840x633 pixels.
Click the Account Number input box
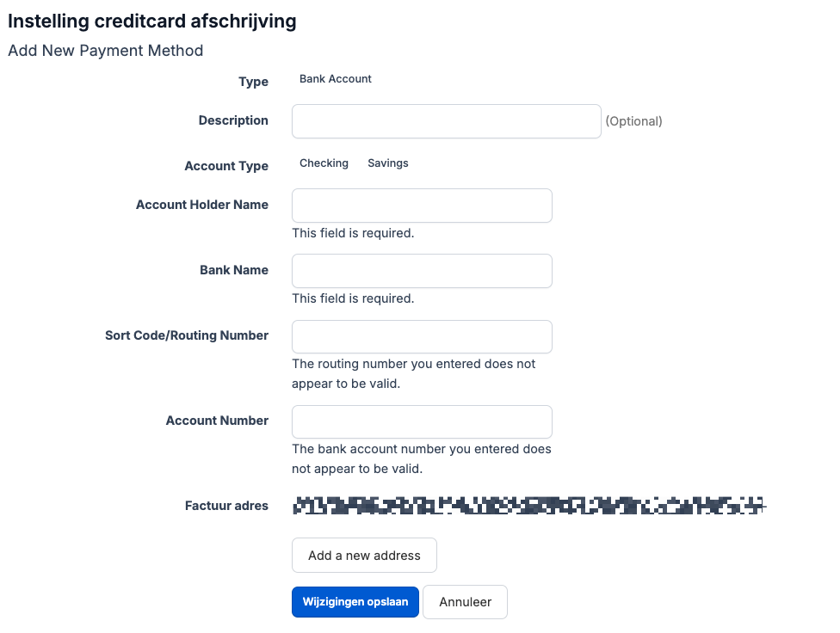(x=422, y=421)
